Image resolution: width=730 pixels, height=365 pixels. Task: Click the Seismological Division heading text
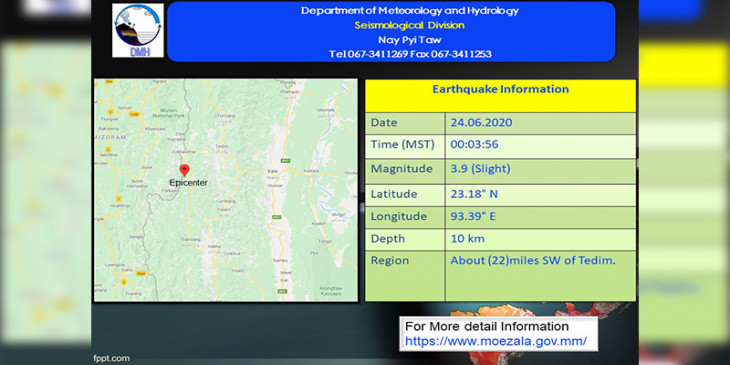tap(409, 25)
